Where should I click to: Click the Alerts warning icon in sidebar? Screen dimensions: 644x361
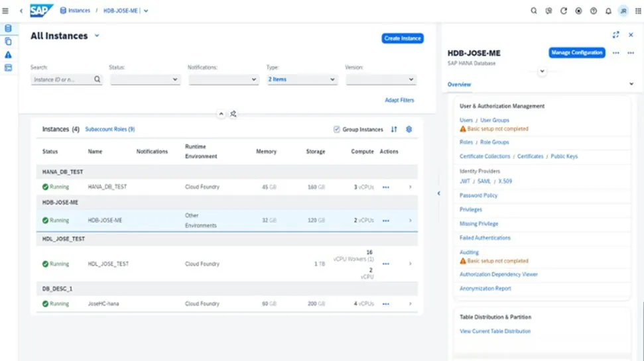click(8, 54)
